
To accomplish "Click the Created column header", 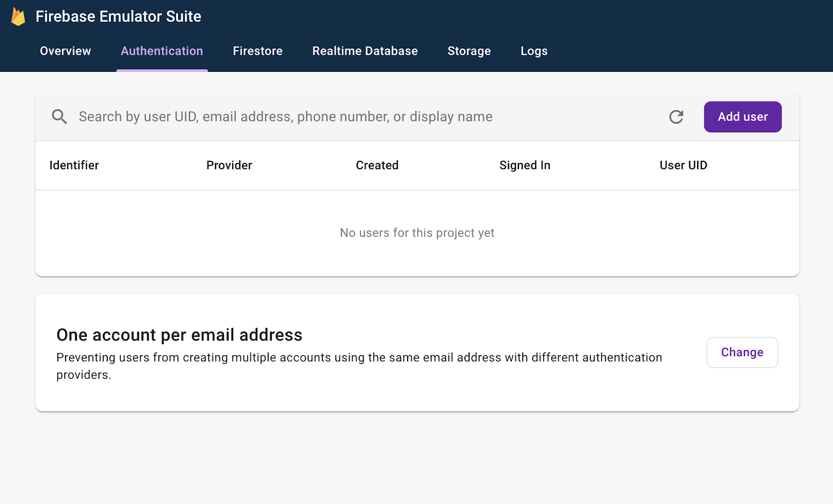I will tap(377, 166).
